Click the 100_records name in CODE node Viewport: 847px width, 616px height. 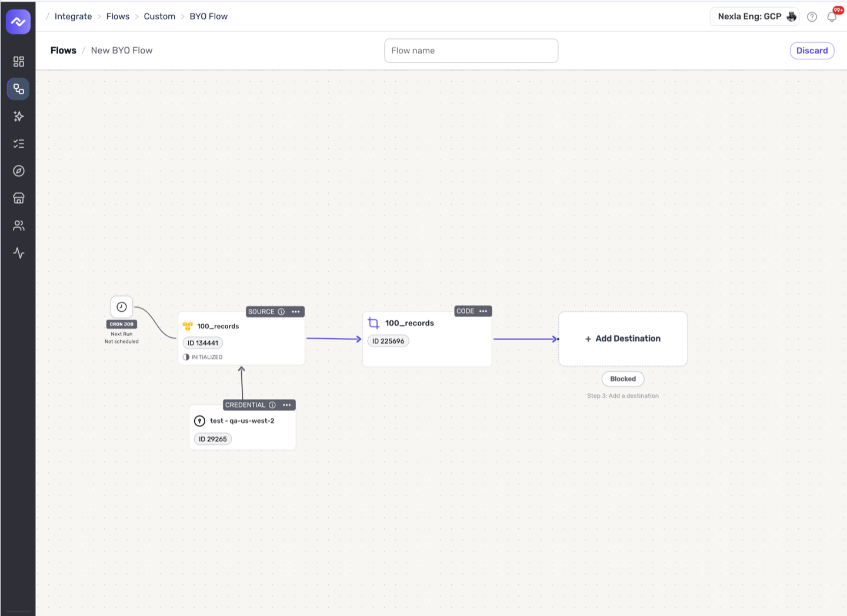pyautogui.click(x=409, y=323)
